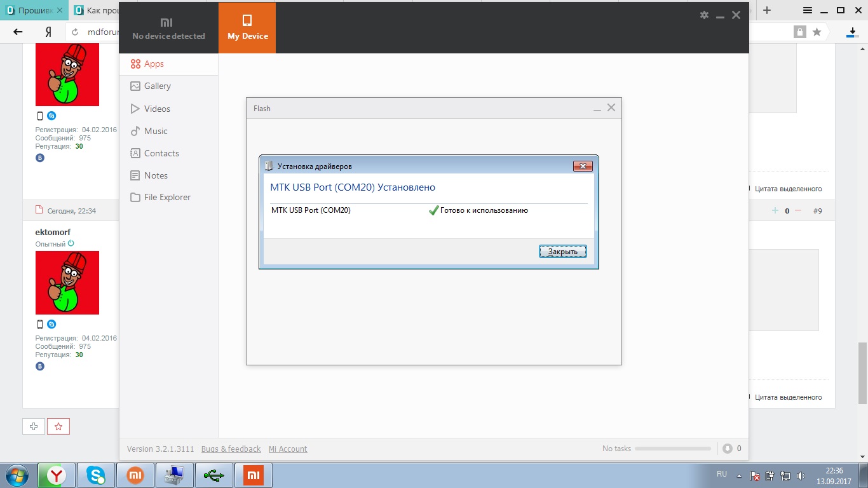868x488 pixels.
Task: Select the No device detected tab
Action: pos(168,28)
